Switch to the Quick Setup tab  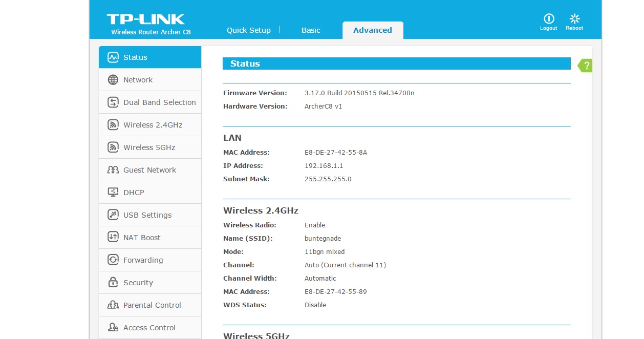click(249, 30)
